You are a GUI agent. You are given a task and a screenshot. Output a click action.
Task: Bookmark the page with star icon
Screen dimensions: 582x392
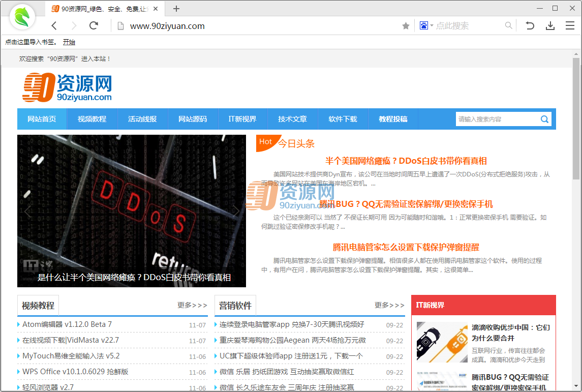pyautogui.click(x=406, y=26)
